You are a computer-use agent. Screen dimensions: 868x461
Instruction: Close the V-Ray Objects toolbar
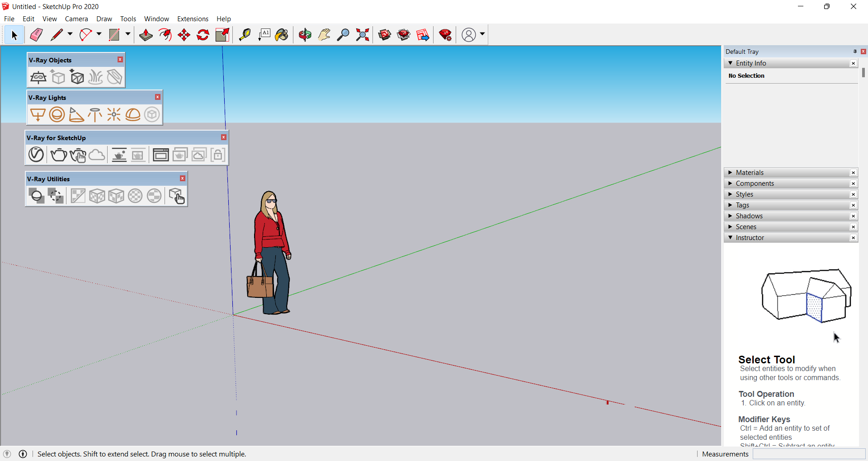pyautogui.click(x=120, y=60)
